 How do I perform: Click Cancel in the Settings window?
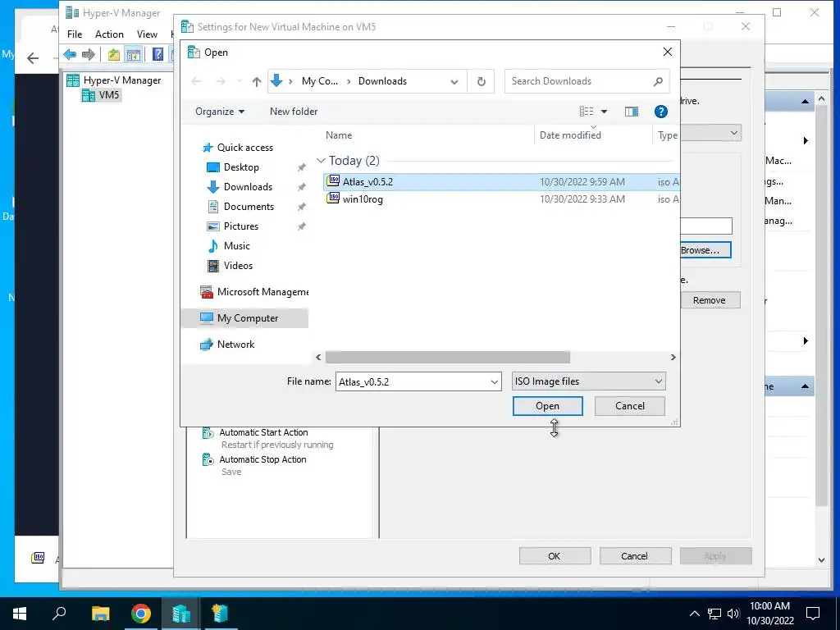(x=635, y=556)
